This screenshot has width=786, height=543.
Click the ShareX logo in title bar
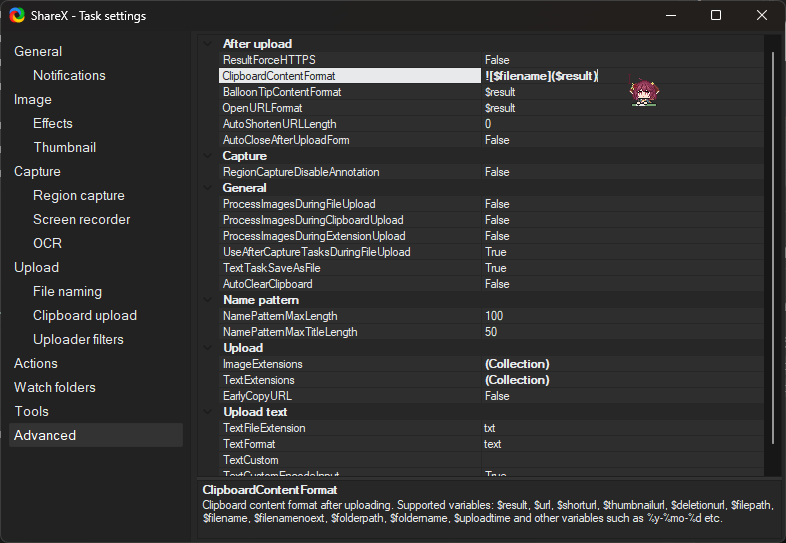click(17, 15)
